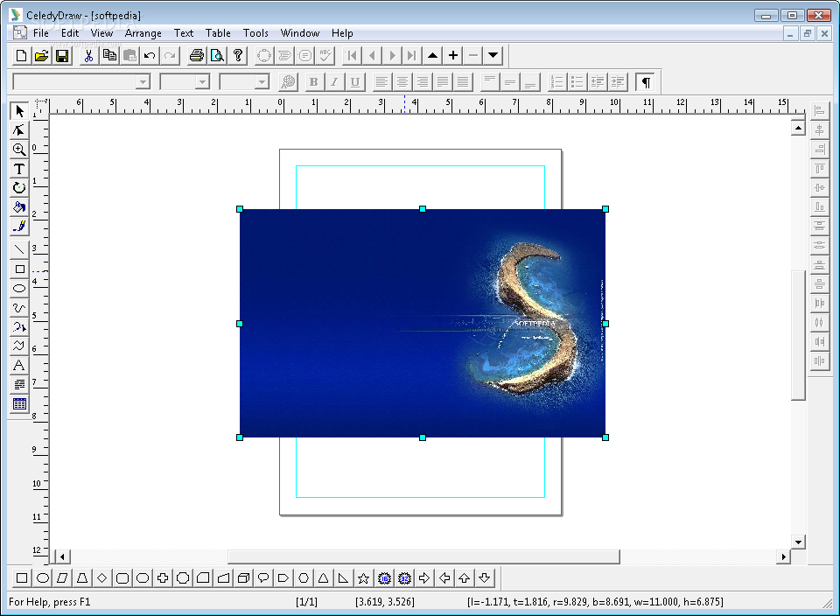Select the artistic text A tool

tap(19, 366)
